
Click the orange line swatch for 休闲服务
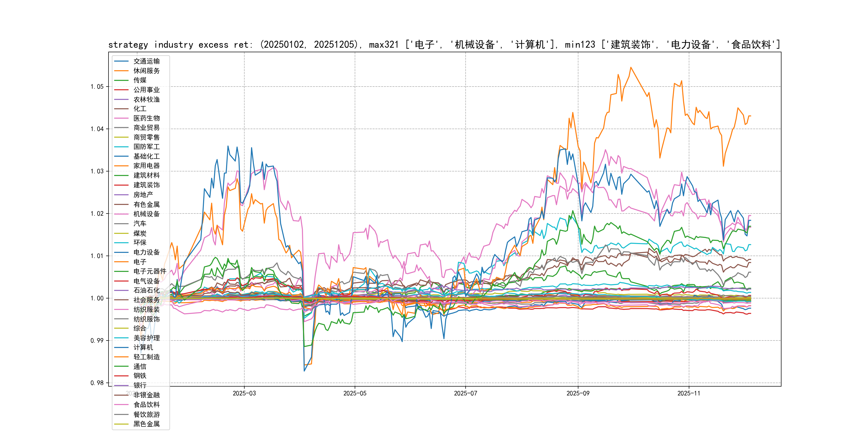pyautogui.click(x=121, y=71)
